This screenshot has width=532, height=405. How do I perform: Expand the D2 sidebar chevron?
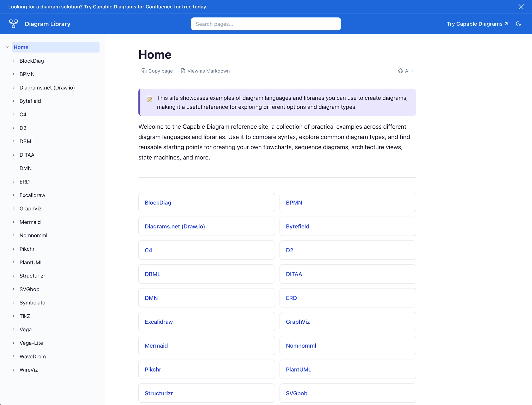[14, 128]
